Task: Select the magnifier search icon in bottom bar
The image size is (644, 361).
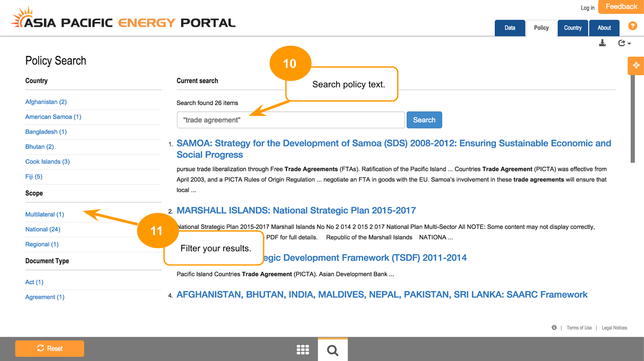Action: point(332,350)
